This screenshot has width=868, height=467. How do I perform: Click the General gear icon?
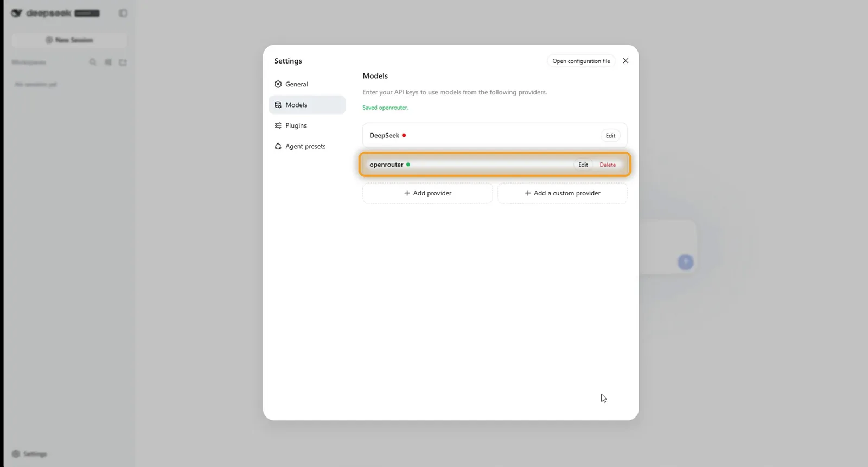pos(278,84)
